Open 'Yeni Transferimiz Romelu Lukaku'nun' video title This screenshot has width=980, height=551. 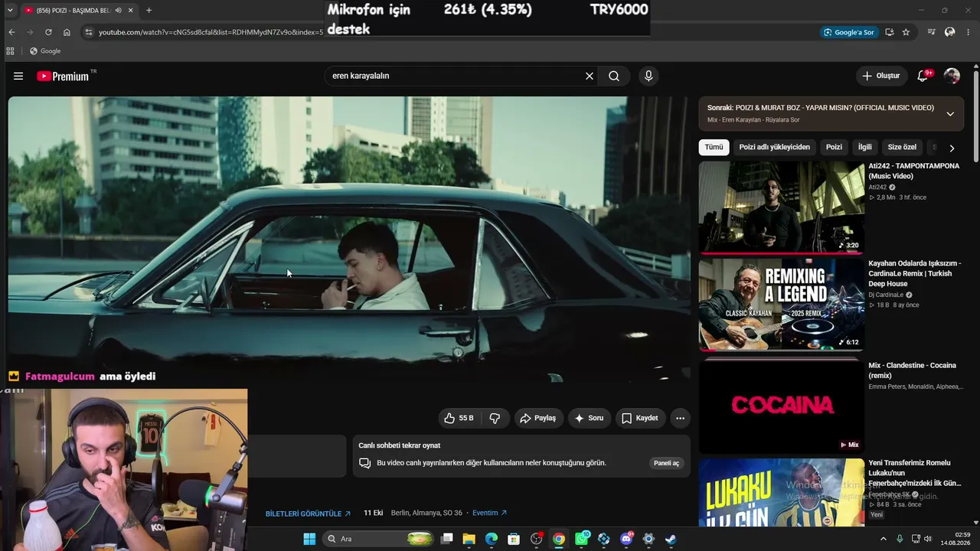(x=914, y=473)
